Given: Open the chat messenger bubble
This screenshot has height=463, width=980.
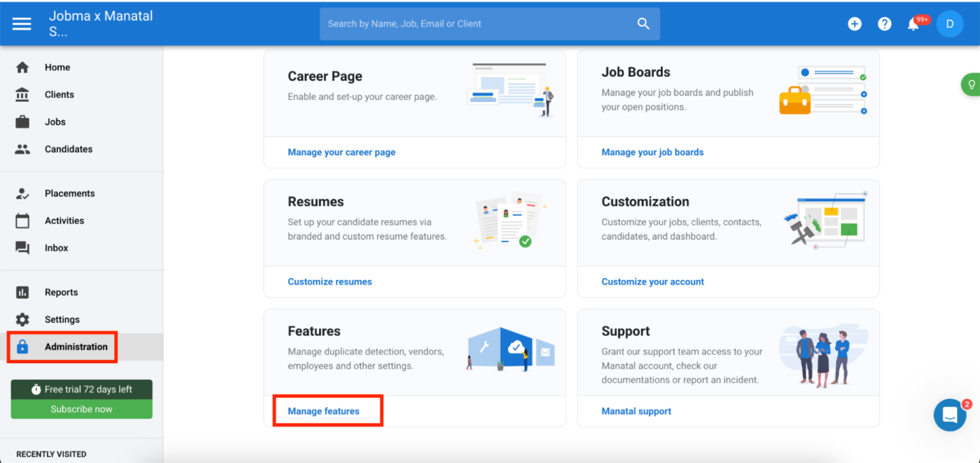Looking at the screenshot, I should [949, 415].
